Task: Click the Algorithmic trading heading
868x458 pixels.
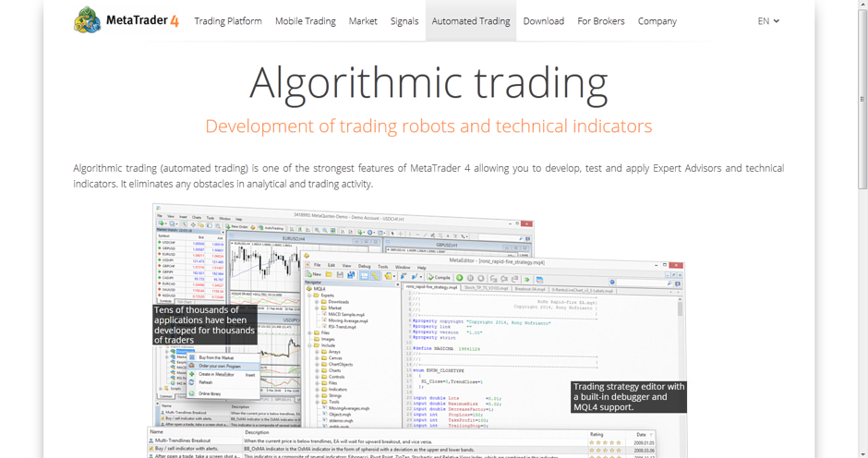Action: 428,84
